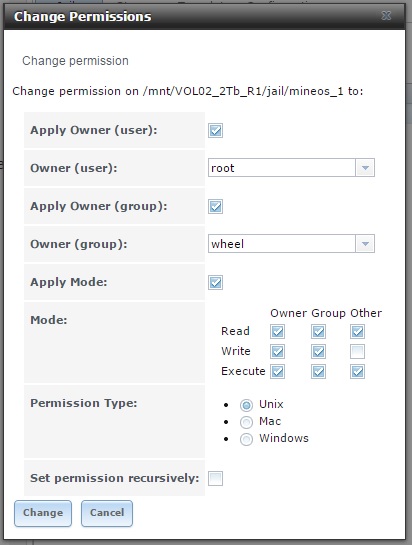Enable Set permission recursively checkbox
This screenshot has height=545, width=412.
215,478
